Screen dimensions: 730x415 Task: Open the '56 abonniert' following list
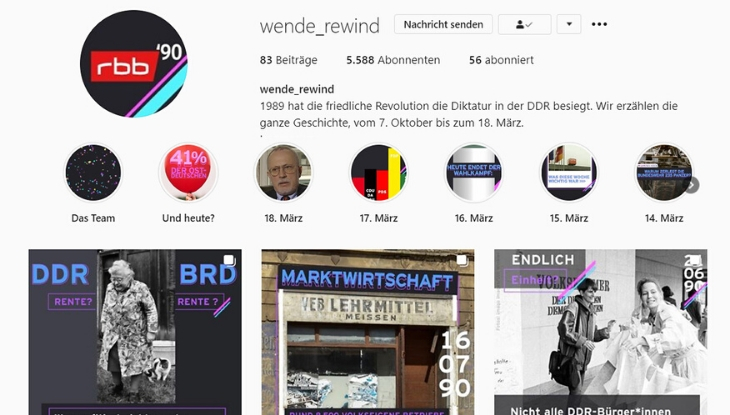tap(501, 60)
